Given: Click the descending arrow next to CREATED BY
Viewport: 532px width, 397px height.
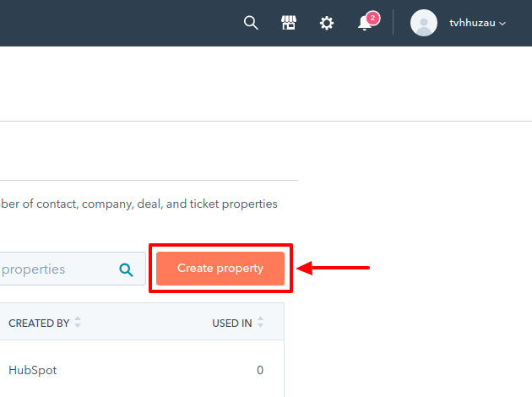Looking at the screenshot, I should 78,325.
